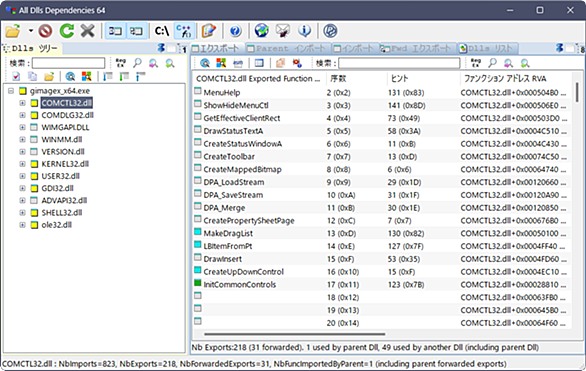The height and width of the screenshot is (371, 586).
Task: Toggle RegEx in export list search
Action: point(475,63)
